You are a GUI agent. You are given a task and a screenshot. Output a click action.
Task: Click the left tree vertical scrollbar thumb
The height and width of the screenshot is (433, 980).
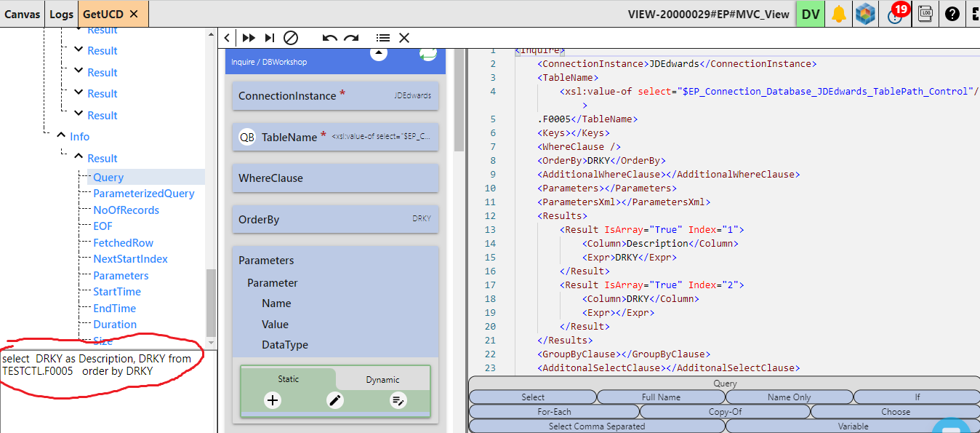point(212,302)
